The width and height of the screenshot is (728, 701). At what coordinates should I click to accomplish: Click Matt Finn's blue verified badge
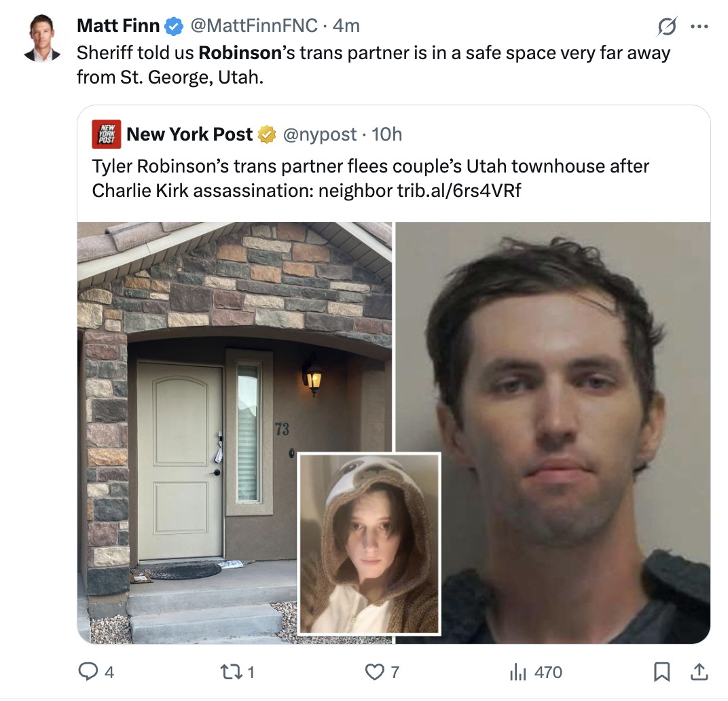(175, 26)
